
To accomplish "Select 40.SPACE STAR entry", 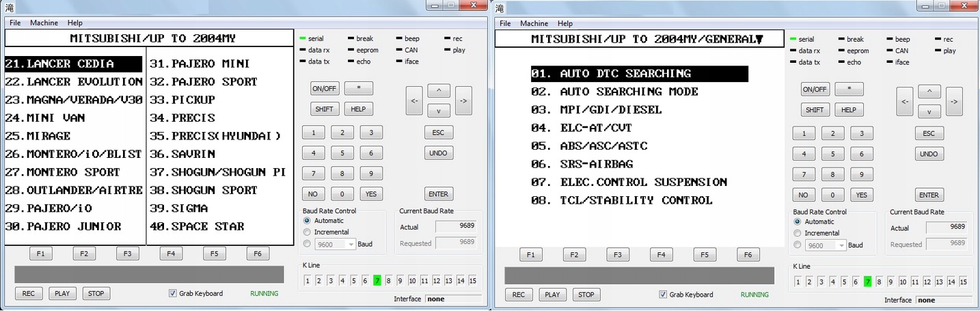I will 197,226.
